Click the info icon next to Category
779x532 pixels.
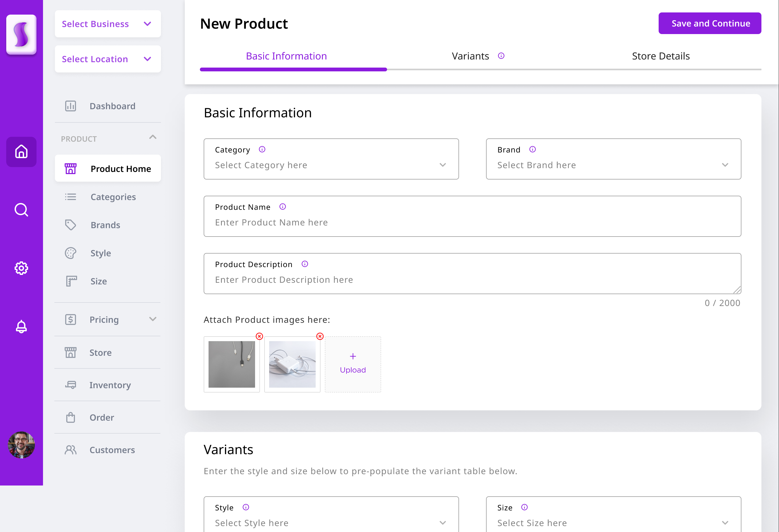(262, 149)
